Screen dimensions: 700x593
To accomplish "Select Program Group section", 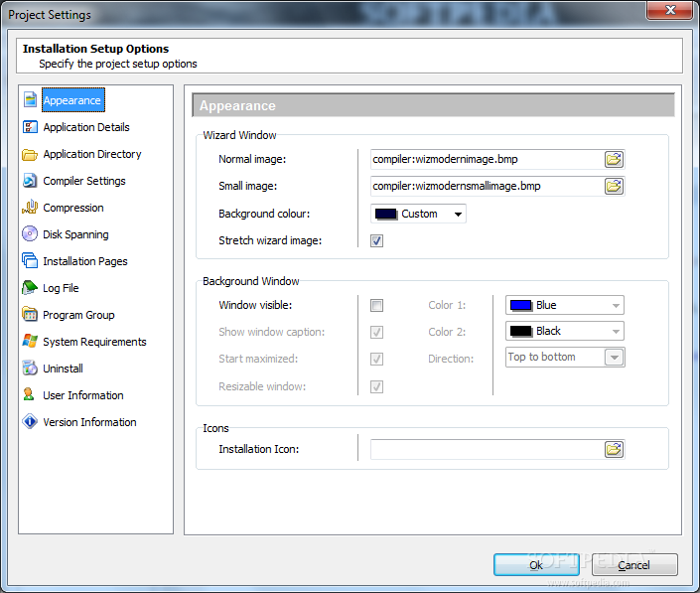I will click(78, 315).
